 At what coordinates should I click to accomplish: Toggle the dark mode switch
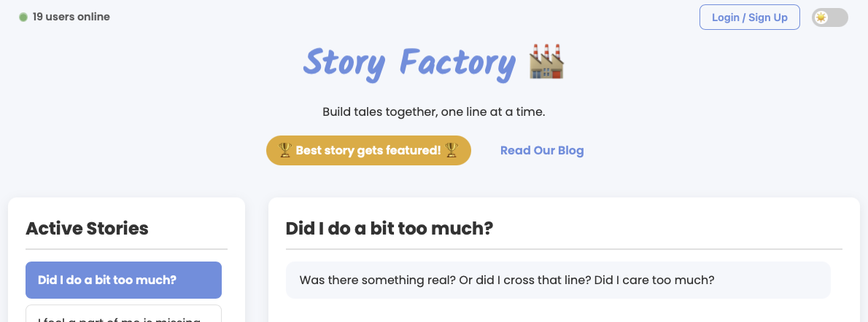tap(830, 17)
